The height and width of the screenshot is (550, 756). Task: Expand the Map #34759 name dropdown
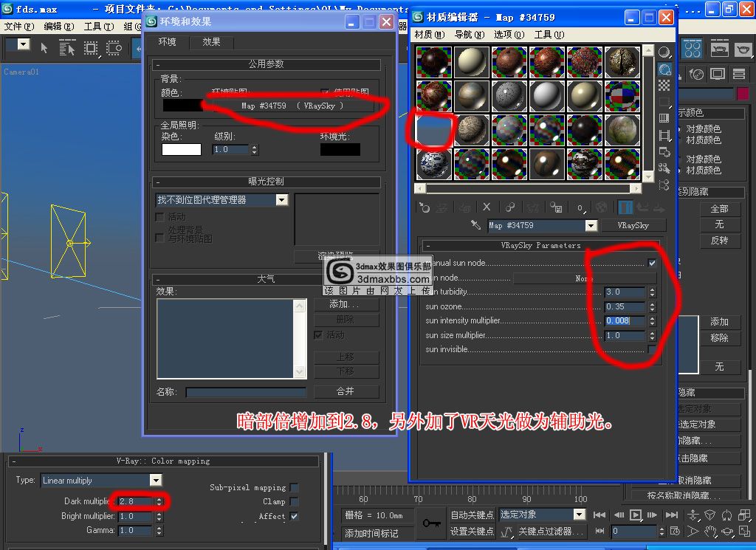591,225
